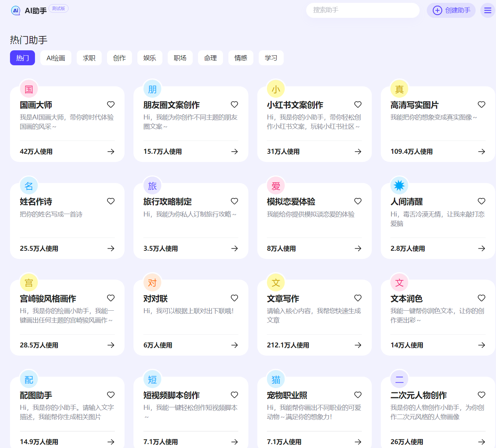The image size is (496, 448).
Task: Click the arrow on 旅行攻略制定 card
Action: point(234,249)
